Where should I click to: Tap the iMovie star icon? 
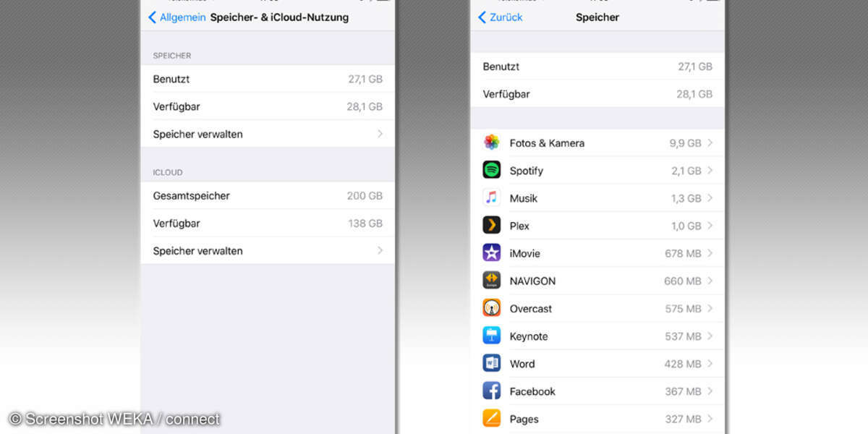(x=492, y=252)
